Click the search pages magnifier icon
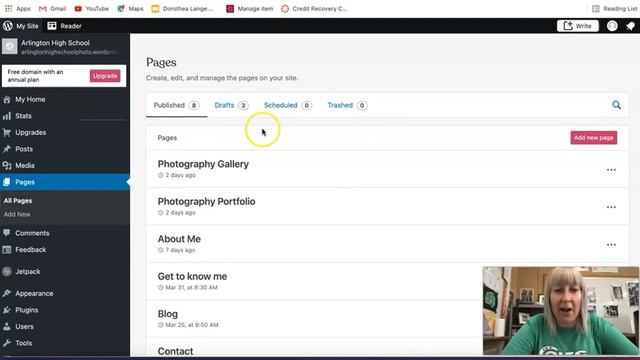 [x=616, y=105]
